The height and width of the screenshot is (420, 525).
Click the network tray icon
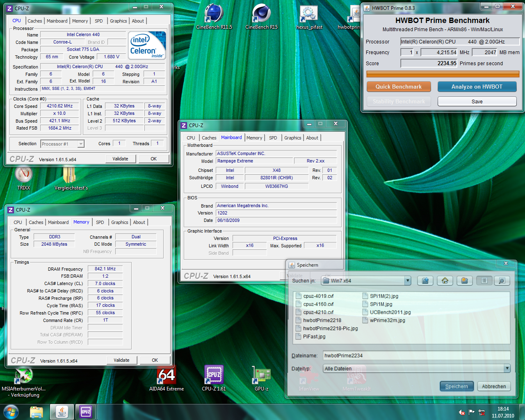click(482, 412)
